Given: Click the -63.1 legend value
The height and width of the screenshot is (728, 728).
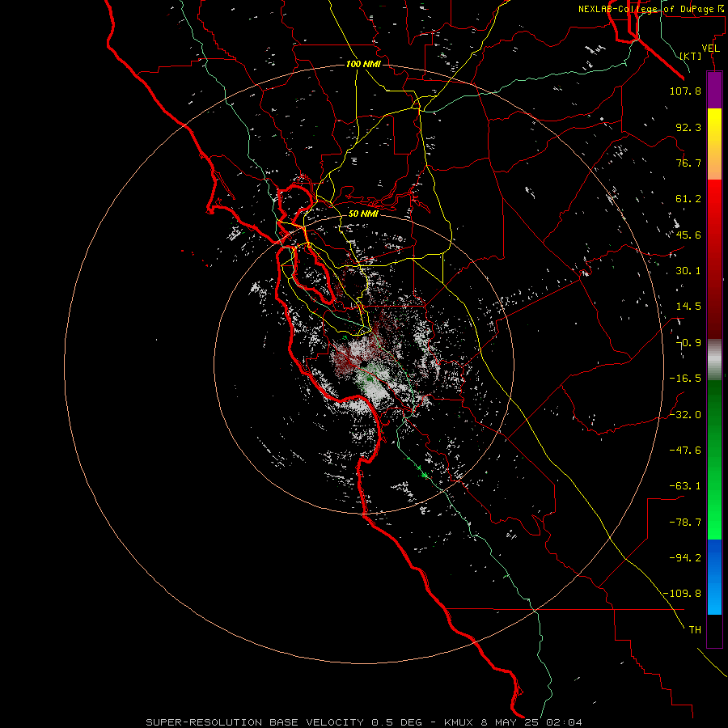Looking at the screenshot, I should click(x=685, y=486).
